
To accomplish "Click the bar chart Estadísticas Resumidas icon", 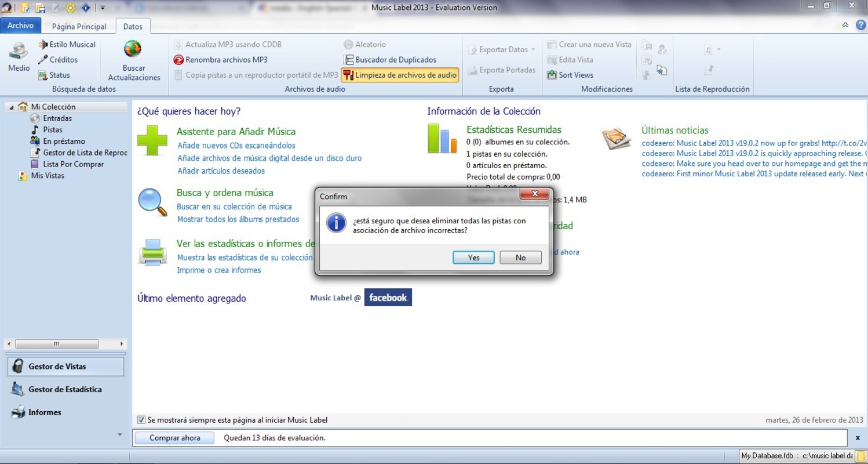I will [x=442, y=139].
